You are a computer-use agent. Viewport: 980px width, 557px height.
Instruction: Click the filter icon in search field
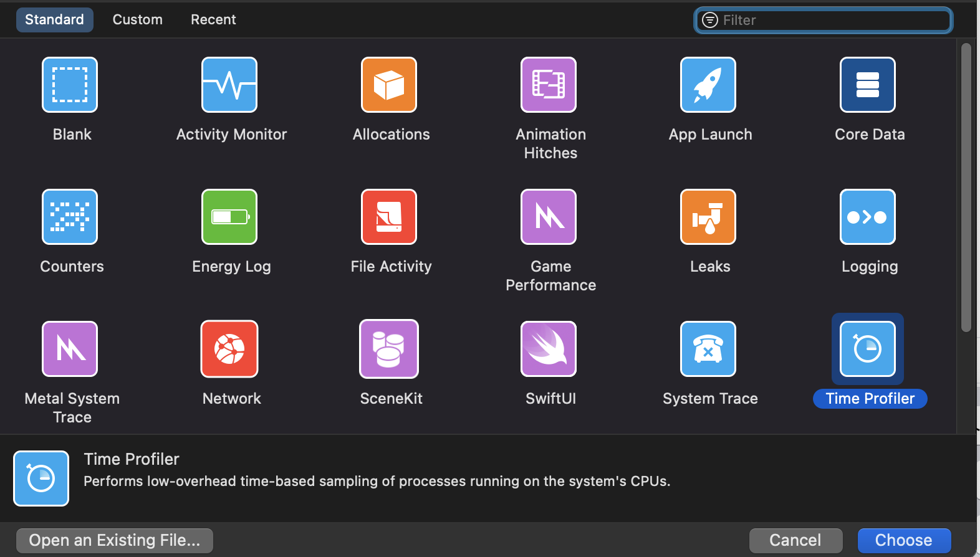pos(710,20)
